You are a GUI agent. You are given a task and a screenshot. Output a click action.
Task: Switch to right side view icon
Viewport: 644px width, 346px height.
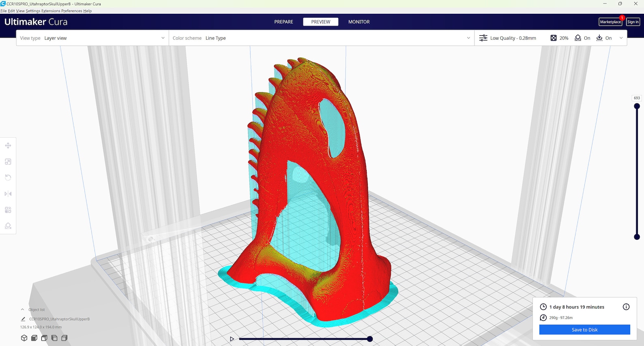64,338
